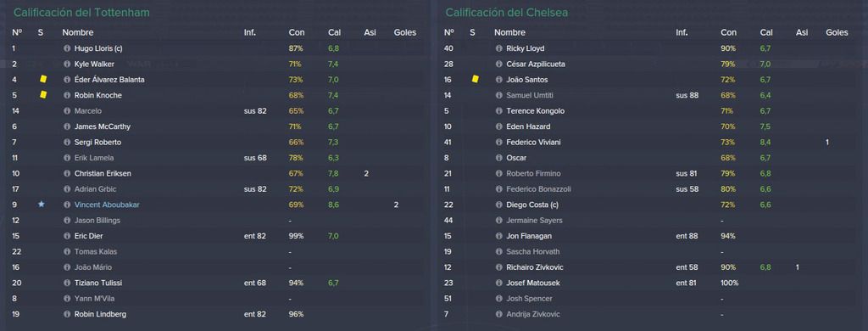The image size is (868, 331).
Task: Open info icon for Federico Viviani
Action: tap(498, 143)
